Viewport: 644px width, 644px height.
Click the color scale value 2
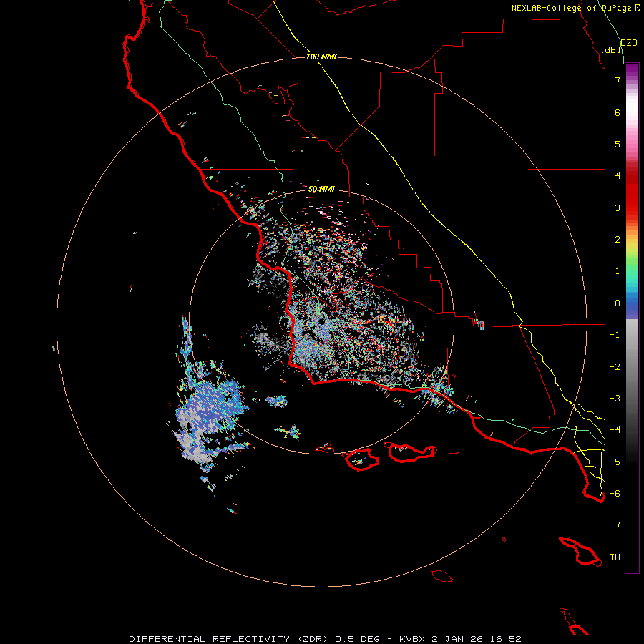tap(618, 240)
